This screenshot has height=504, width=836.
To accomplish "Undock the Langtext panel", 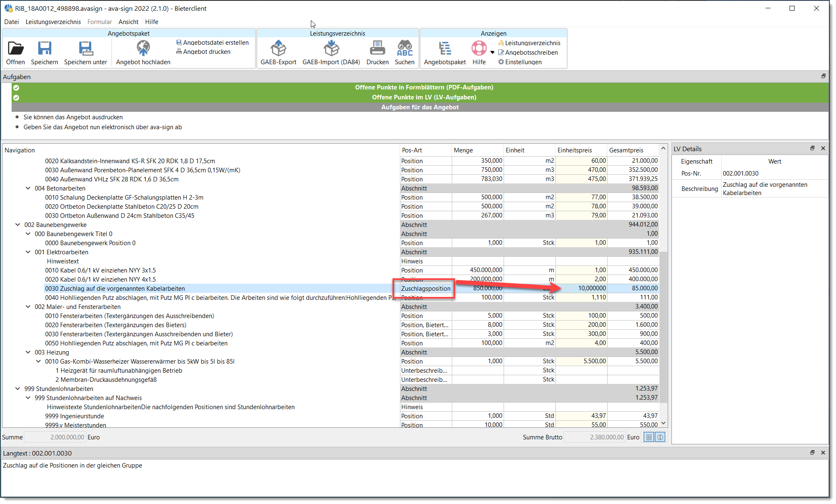I will tap(812, 453).
